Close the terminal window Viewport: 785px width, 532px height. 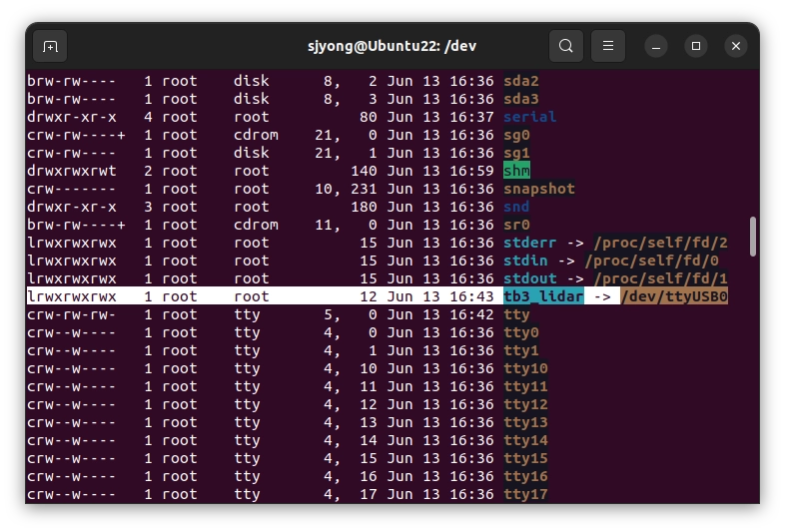pos(736,46)
